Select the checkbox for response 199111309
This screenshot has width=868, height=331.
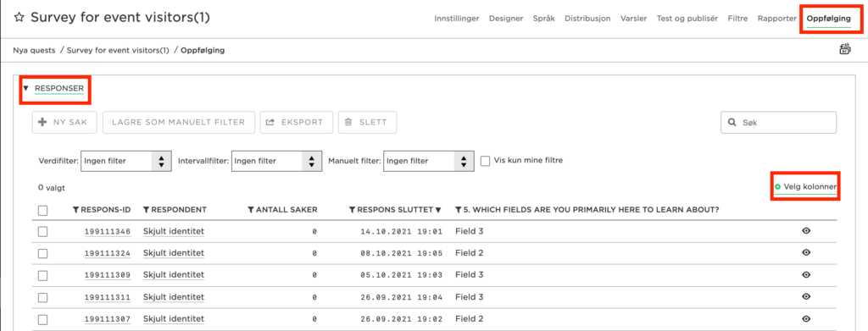tap(42, 274)
